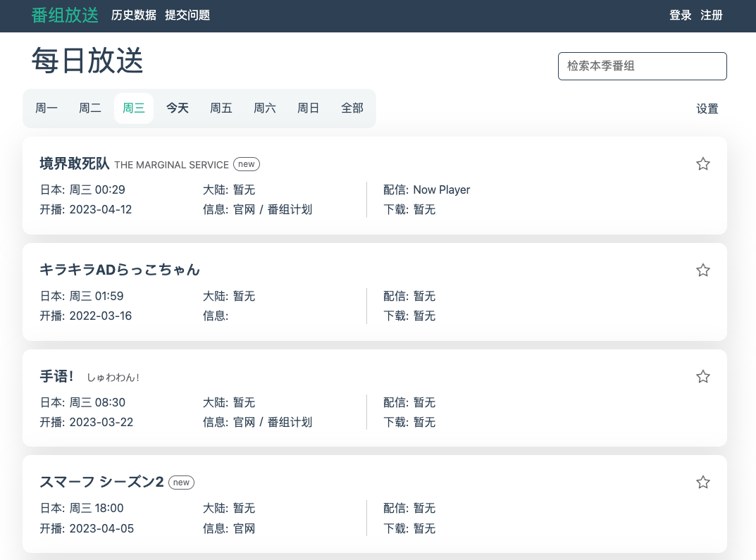
Task: Select the 周二 tab
Action: pyautogui.click(x=90, y=108)
